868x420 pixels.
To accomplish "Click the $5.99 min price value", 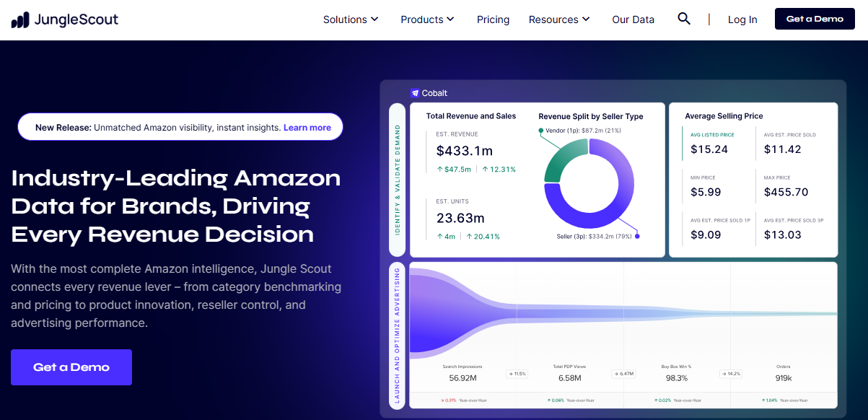I will 706,192.
